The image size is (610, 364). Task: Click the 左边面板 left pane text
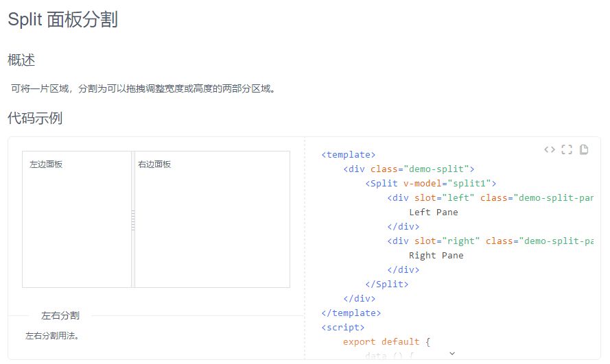pyautogui.click(x=46, y=165)
